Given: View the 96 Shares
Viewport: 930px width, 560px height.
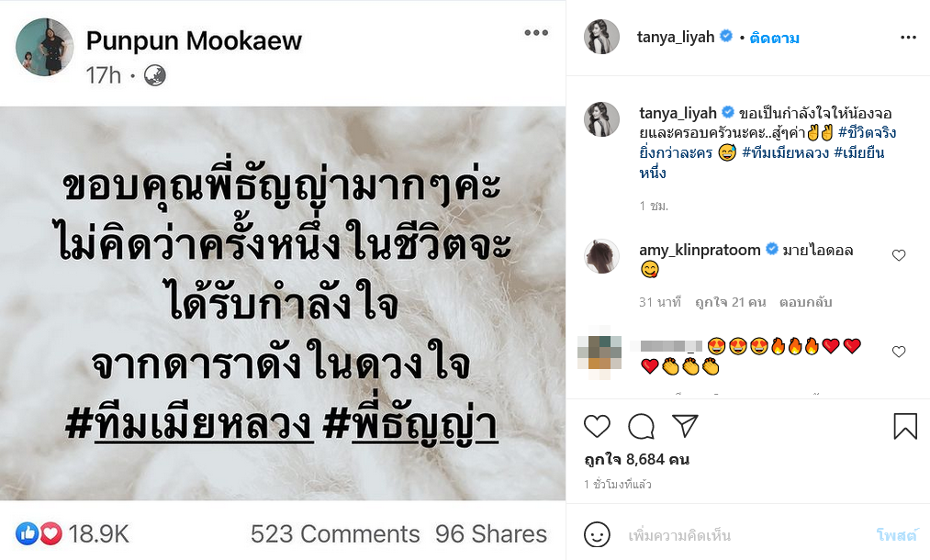Looking at the screenshot, I should [491, 534].
